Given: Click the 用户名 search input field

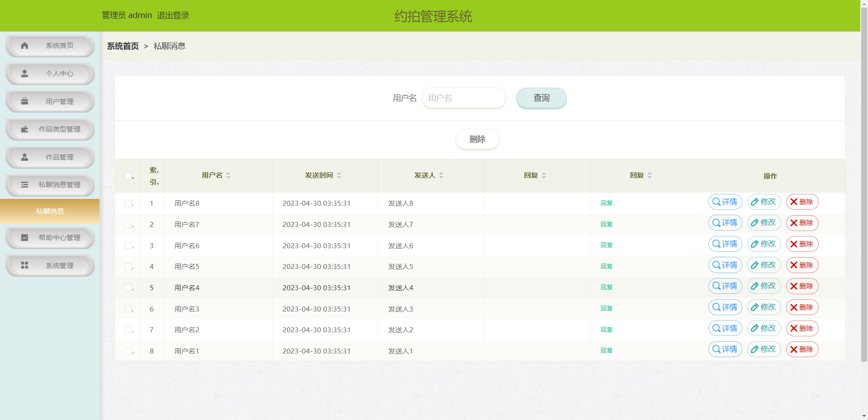Looking at the screenshot, I should (463, 98).
